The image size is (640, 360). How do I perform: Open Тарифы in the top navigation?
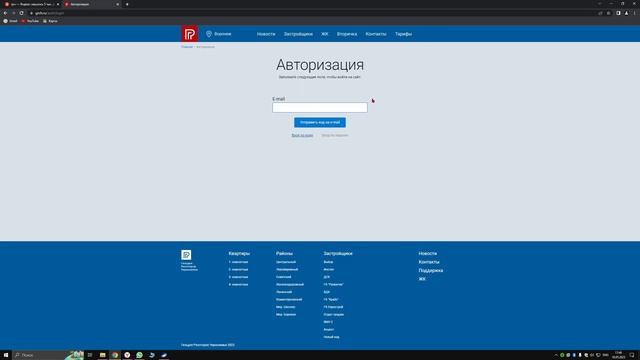click(403, 34)
